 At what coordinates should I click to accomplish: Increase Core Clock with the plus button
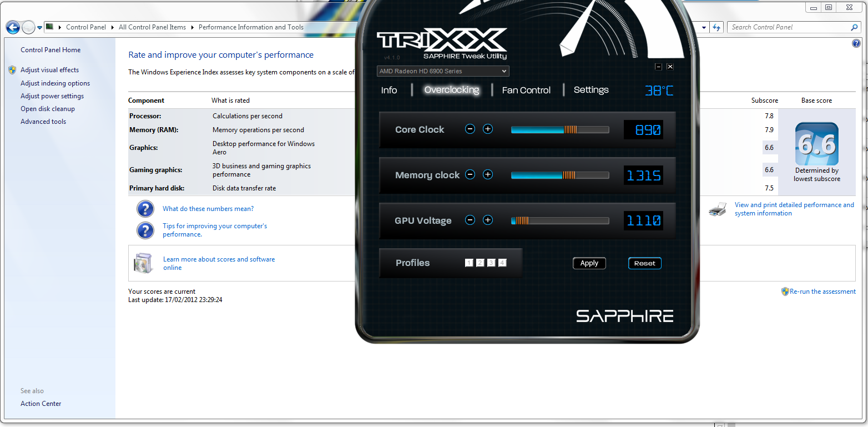488,129
